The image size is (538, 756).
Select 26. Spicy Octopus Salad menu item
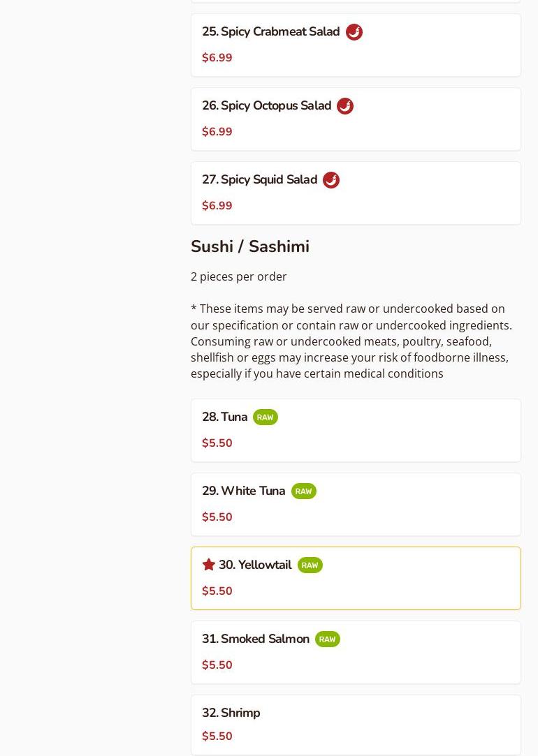click(266, 106)
